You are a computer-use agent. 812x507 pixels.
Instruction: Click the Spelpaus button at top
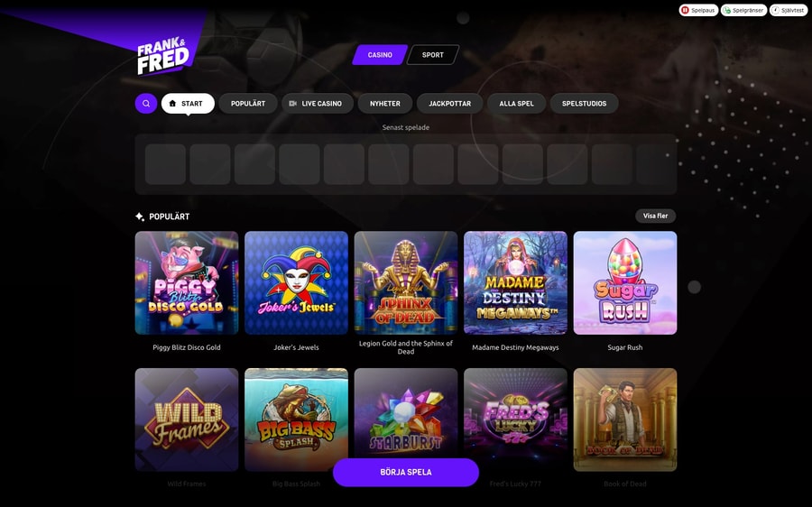click(x=698, y=10)
